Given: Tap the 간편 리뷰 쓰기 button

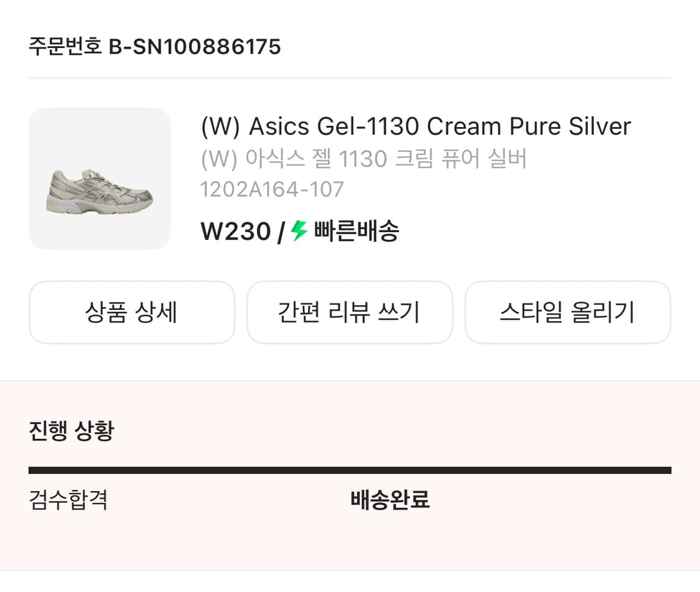Looking at the screenshot, I should [x=350, y=312].
